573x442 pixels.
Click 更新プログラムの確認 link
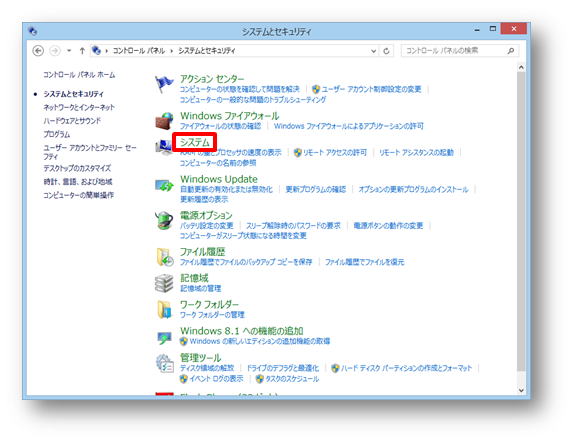315,189
